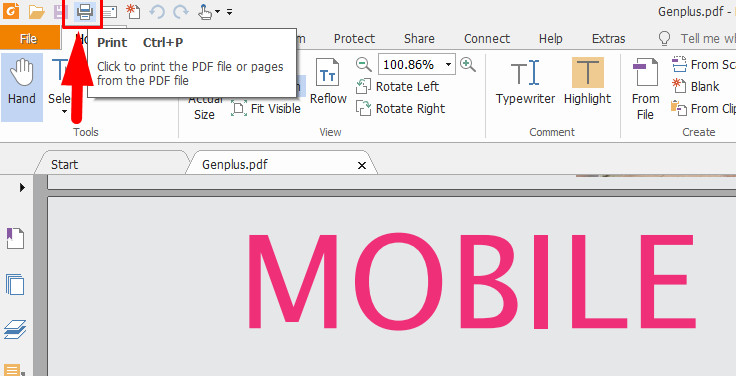Click the Zoom out magnifier icon

click(364, 64)
